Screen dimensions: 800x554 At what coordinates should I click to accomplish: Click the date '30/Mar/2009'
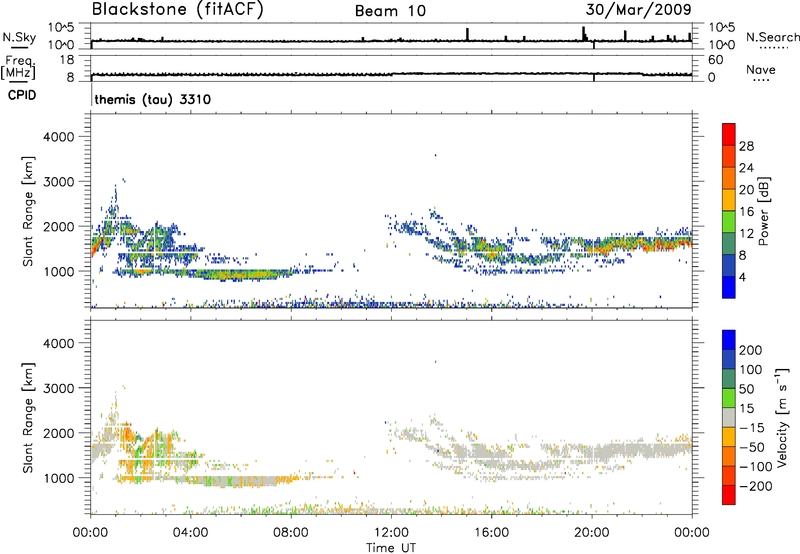pos(638,9)
